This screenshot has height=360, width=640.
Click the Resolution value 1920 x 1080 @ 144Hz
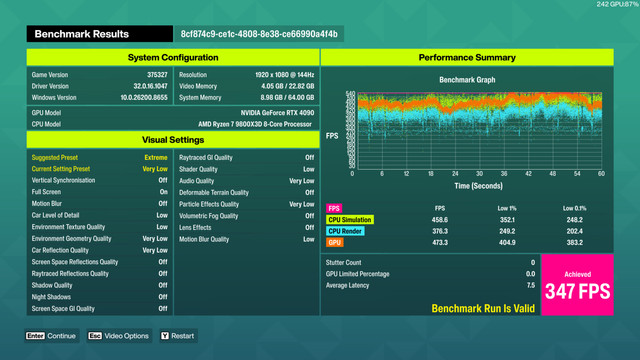tap(284, 75)
